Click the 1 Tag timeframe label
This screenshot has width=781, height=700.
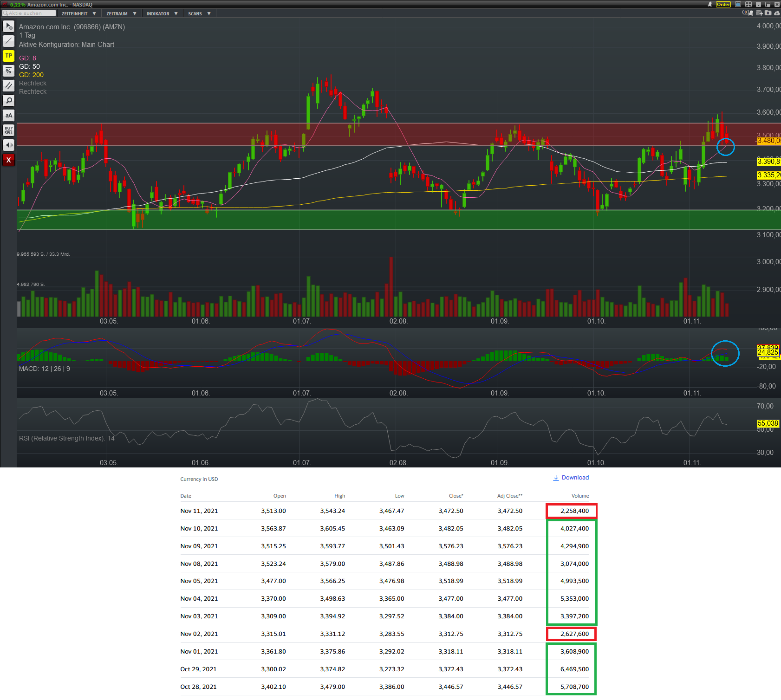(x=27, y=35)
